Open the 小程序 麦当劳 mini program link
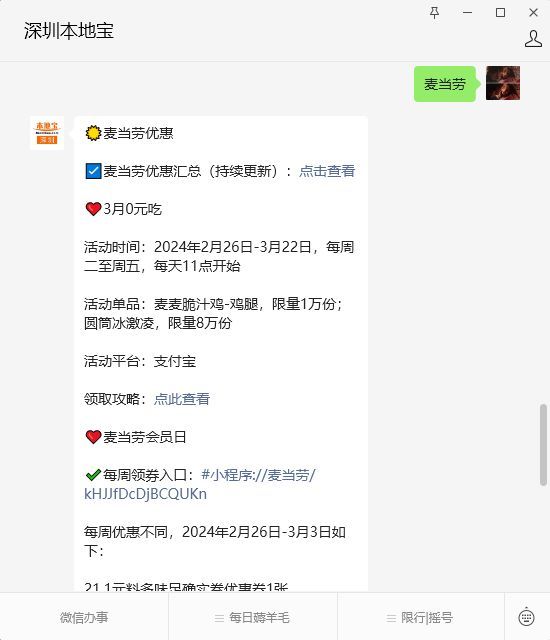 point(200,484)
